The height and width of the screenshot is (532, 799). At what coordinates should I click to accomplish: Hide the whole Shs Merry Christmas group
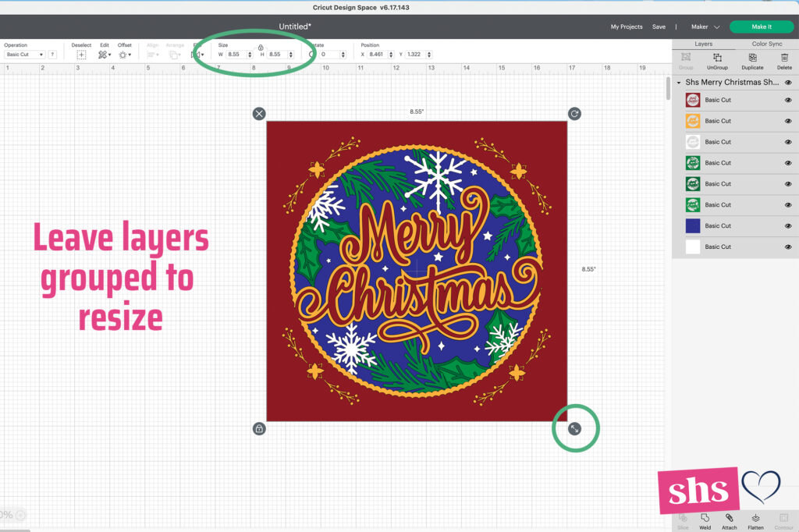coord(788,83)
